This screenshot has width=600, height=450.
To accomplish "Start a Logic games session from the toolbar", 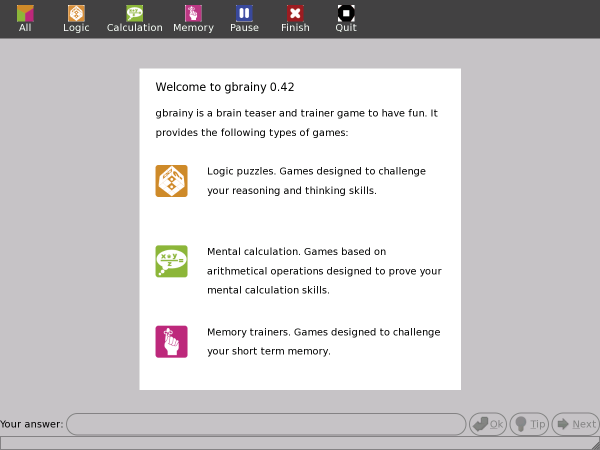I will point(76,18).
